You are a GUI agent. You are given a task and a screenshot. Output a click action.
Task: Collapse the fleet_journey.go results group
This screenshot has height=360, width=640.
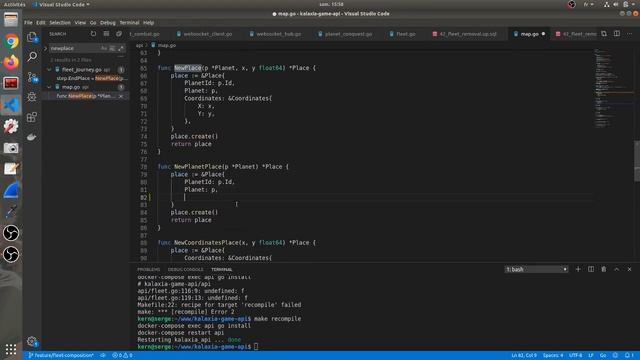(x=49, y=70)
